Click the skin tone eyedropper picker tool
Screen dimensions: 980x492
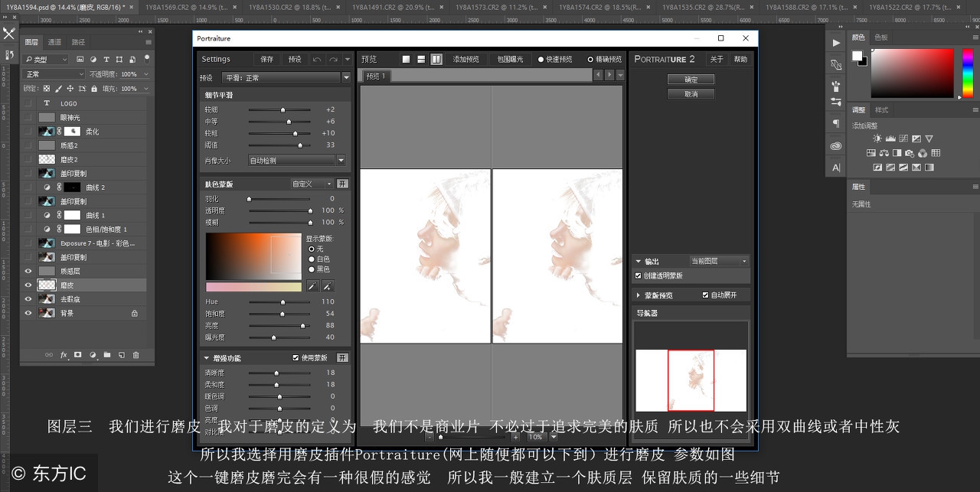click(x=312, y=286)
